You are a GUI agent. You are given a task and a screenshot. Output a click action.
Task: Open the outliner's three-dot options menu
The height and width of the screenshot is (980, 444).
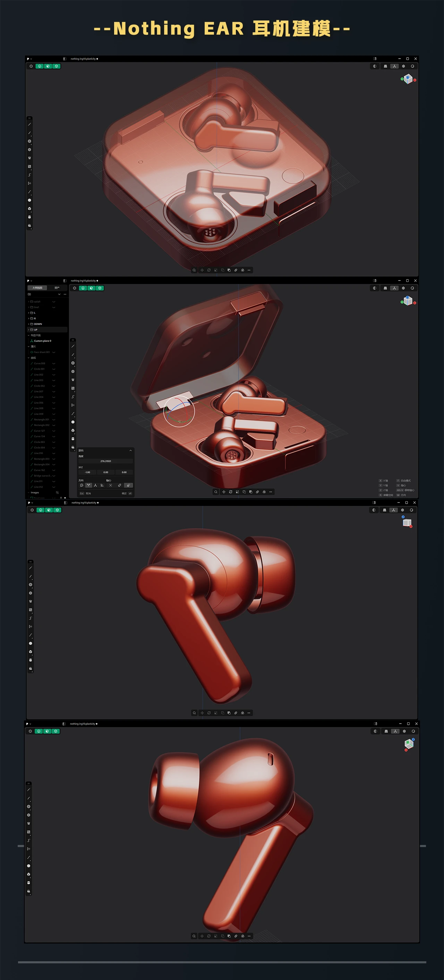point(65,294)
